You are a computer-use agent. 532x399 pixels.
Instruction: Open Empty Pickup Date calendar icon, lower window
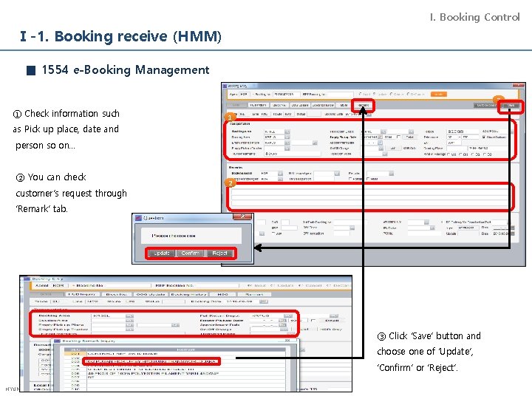pos(282,320)
